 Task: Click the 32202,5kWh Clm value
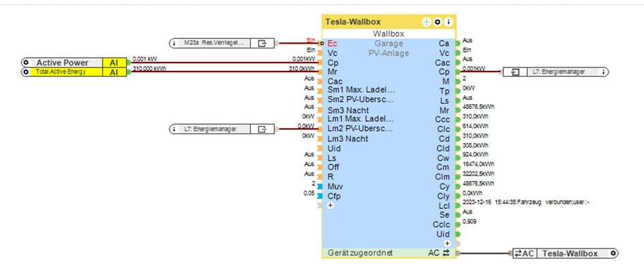coord(478,174)
